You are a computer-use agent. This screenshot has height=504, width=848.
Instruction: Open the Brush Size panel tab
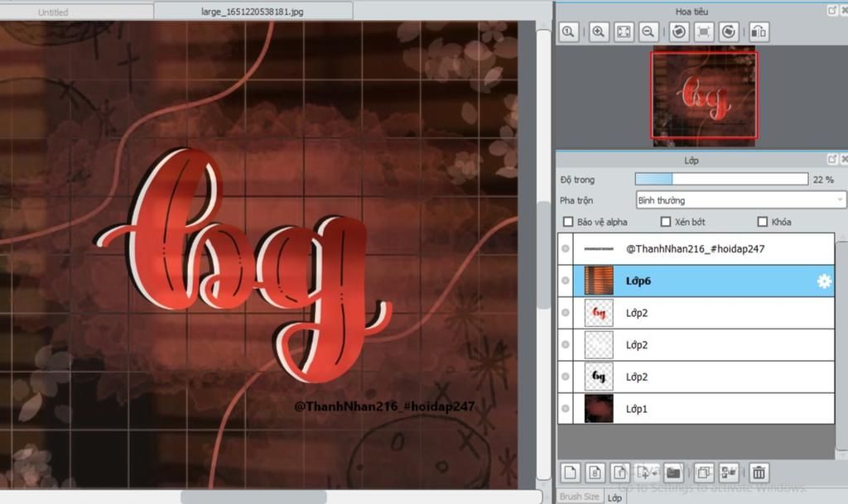coord(579,497)
